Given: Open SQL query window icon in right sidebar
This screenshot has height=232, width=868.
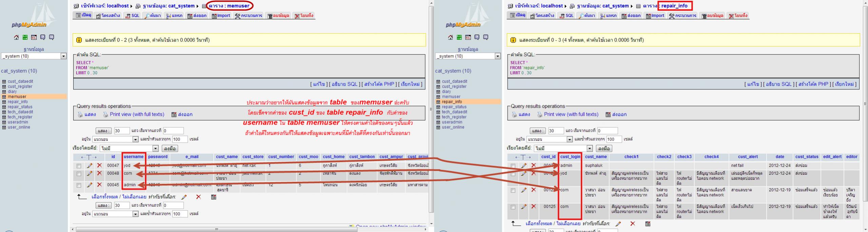Looking at the screenshot, I should click(x=468, y=37).
